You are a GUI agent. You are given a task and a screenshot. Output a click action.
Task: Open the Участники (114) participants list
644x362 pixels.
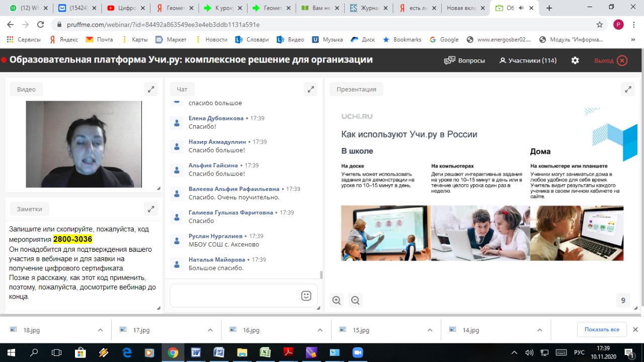pos(528,60)
